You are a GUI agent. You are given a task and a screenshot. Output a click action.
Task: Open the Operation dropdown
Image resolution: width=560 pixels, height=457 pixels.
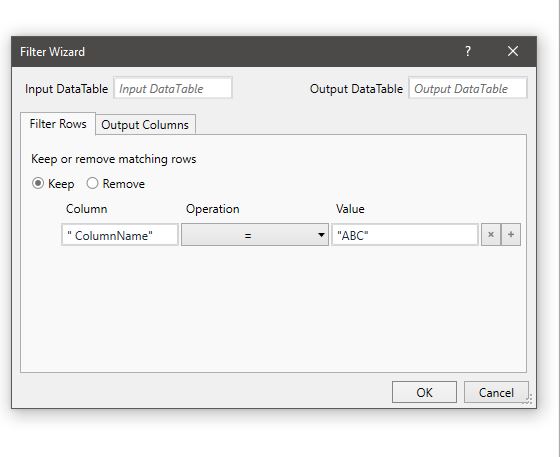coord(255,235)
